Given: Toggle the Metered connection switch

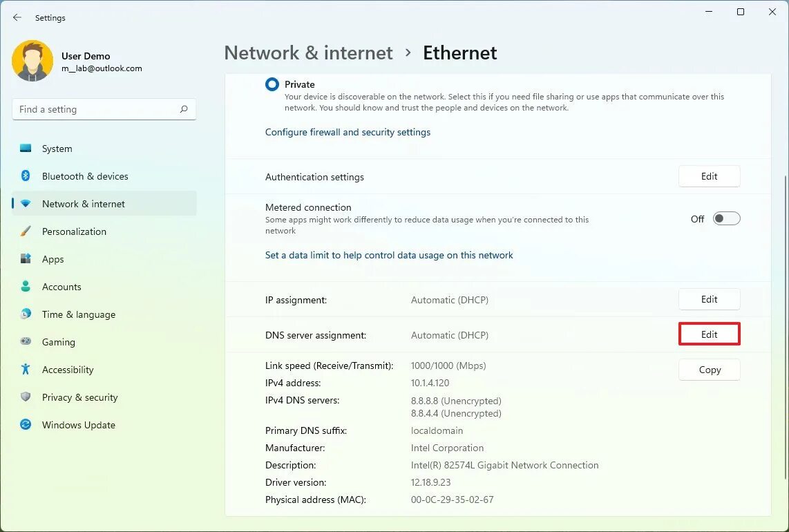Looking at the screenshot, I should (726, 219).
